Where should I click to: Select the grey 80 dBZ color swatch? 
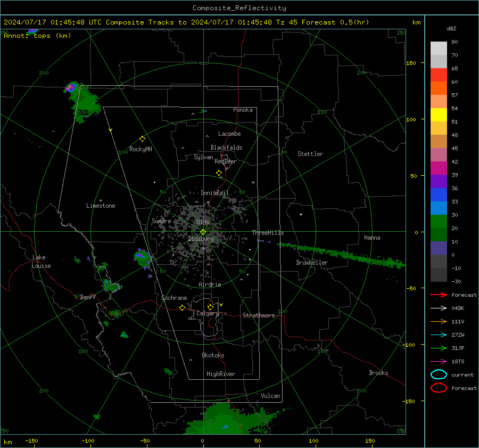click(439, 48)
